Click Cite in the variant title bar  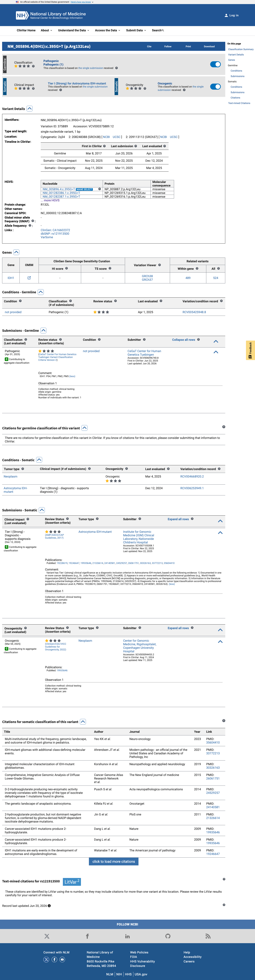pos(149,46)
